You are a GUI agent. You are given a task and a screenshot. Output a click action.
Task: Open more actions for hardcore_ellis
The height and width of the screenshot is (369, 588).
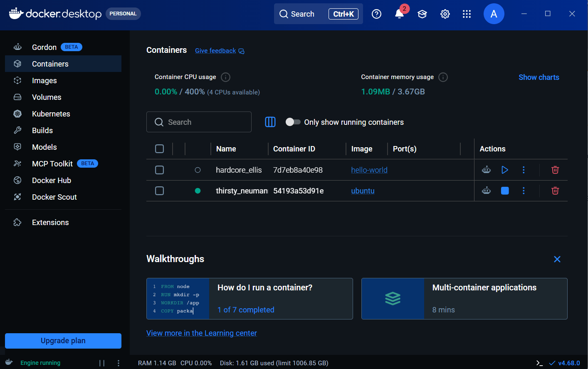(x=524, y=170)
